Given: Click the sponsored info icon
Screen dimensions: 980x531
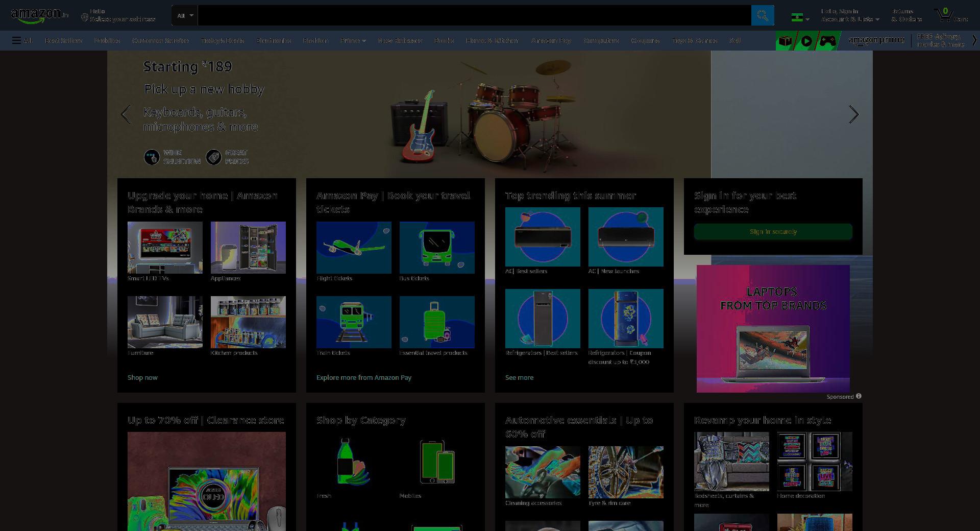Looking at the screenshot, I should click(x=859, y=396).
